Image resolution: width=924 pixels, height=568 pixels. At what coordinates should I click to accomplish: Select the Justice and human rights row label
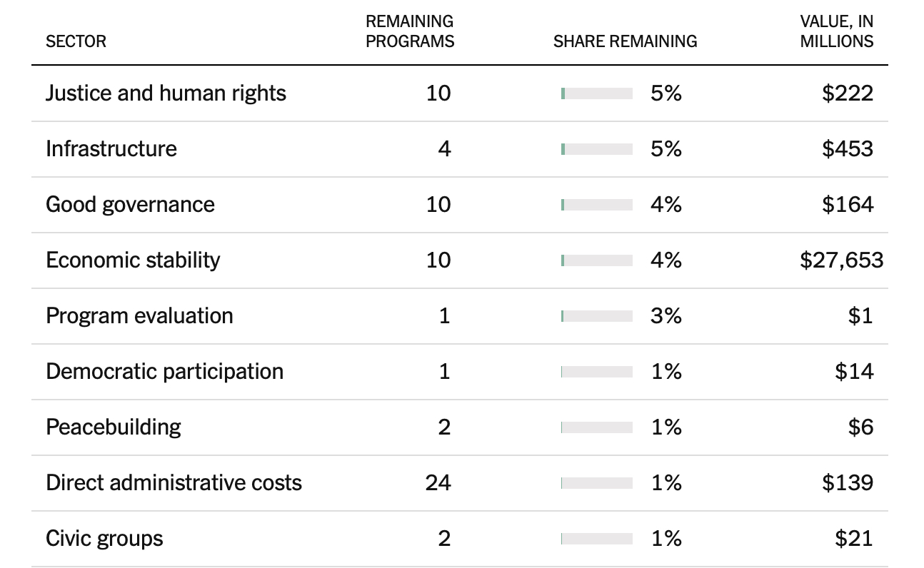166,93
